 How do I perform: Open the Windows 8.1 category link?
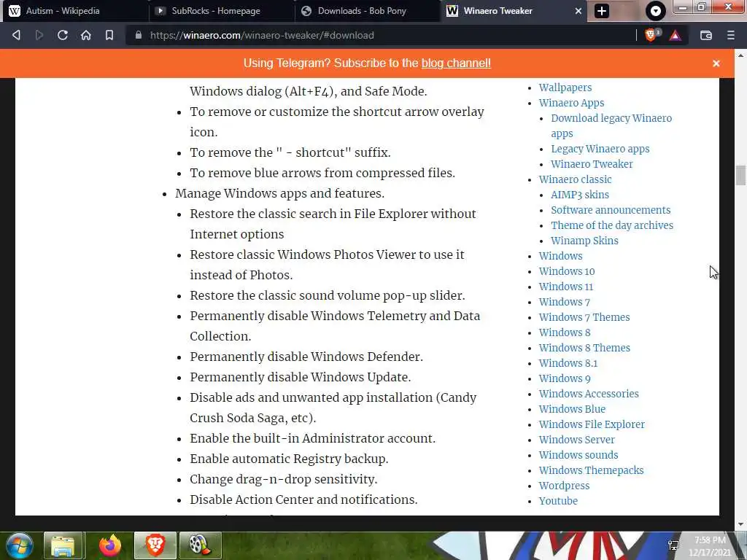(x=568, y=363)
